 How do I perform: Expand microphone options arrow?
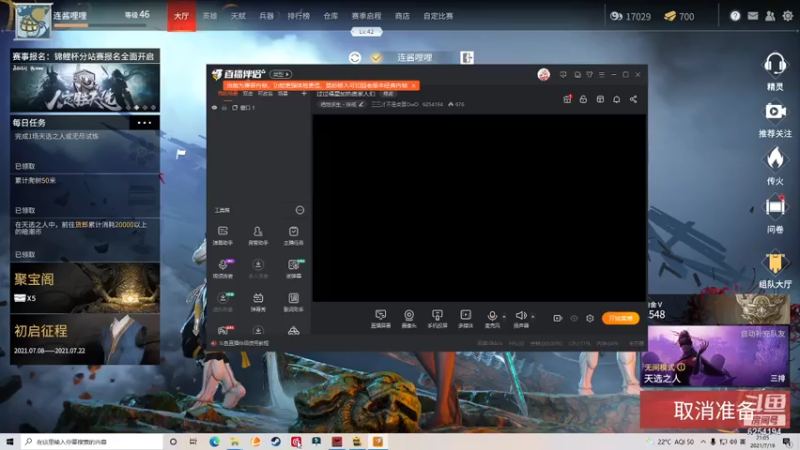coord(504,317)
